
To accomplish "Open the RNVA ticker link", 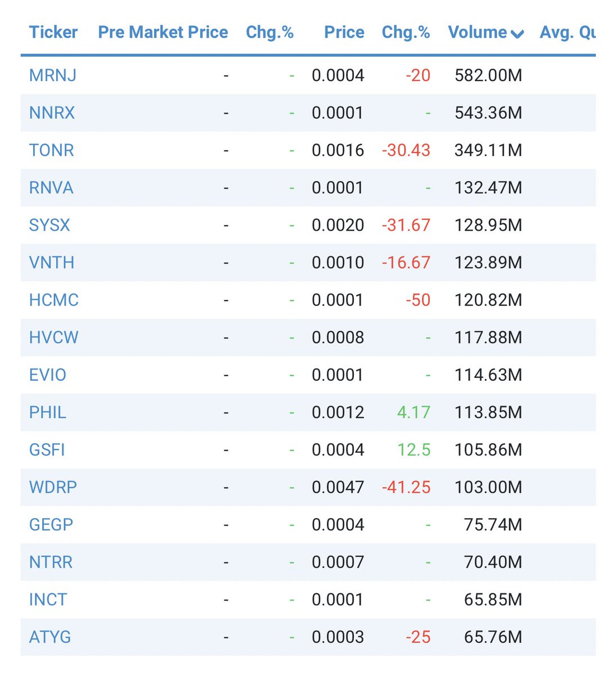I will tap(51, 187).
